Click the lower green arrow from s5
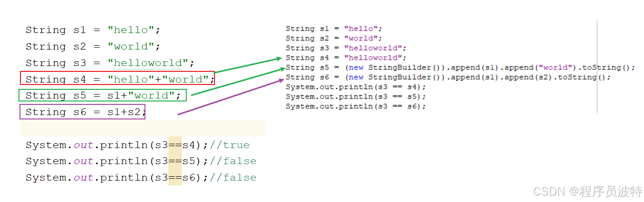Screen dimensions: 644x202 [237, 82]
